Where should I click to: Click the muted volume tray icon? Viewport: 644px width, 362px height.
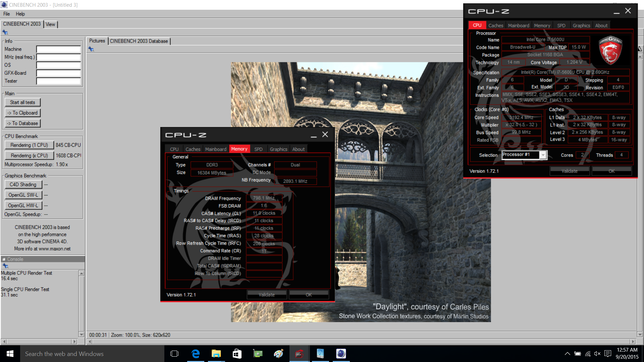(x=597, y=354)
